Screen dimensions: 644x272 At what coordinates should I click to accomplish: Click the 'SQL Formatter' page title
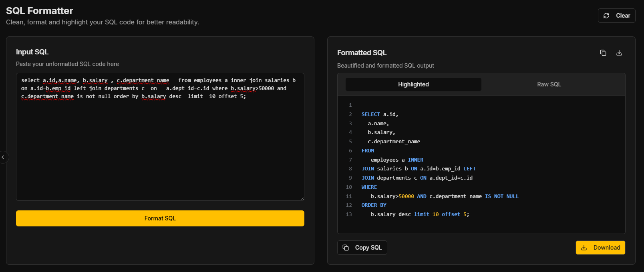(x=40, y=11)
